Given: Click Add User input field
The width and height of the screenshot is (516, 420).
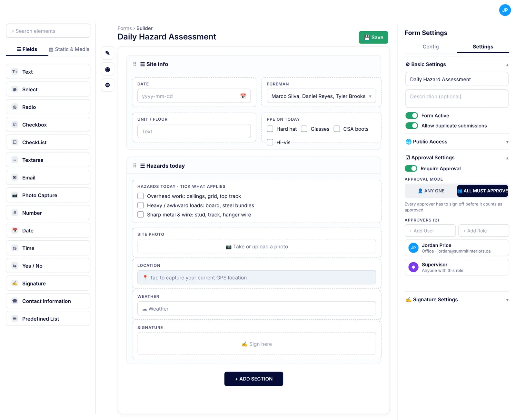Looking at the screenshot, I should [x=430, y=231].
